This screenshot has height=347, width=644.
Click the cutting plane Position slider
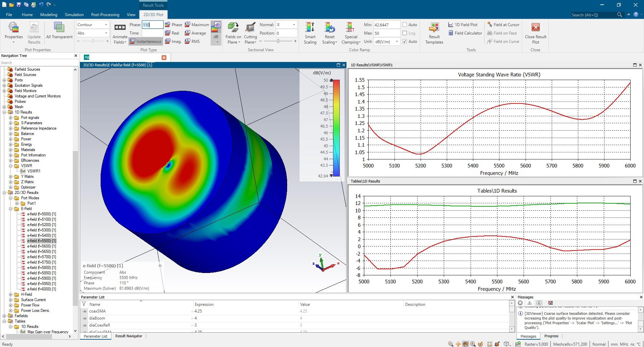278,41
